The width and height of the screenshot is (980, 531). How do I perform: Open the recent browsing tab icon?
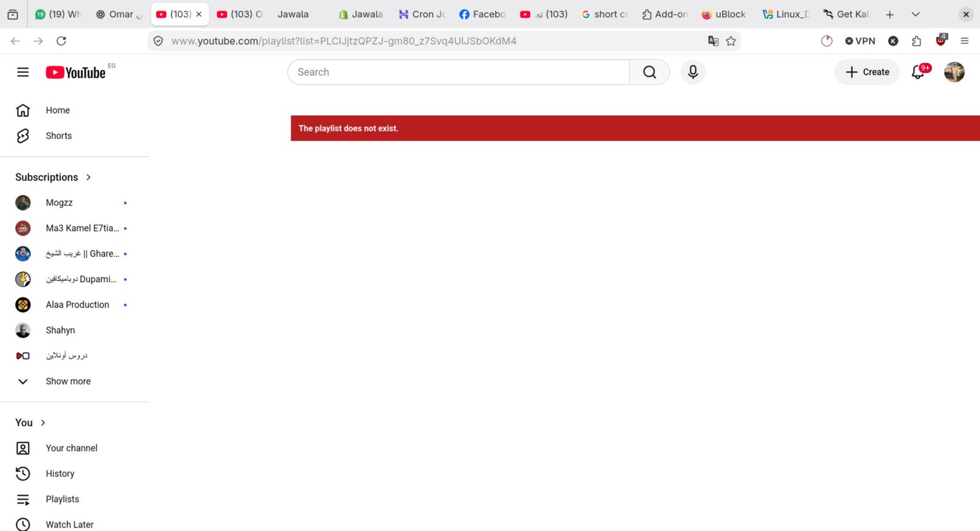click(13, 14)
